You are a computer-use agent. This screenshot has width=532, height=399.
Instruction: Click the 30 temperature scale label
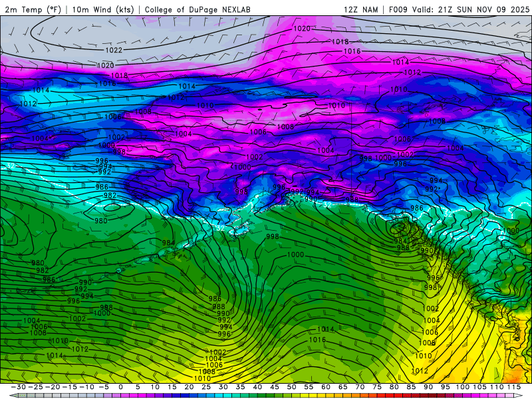pos(223,387)
